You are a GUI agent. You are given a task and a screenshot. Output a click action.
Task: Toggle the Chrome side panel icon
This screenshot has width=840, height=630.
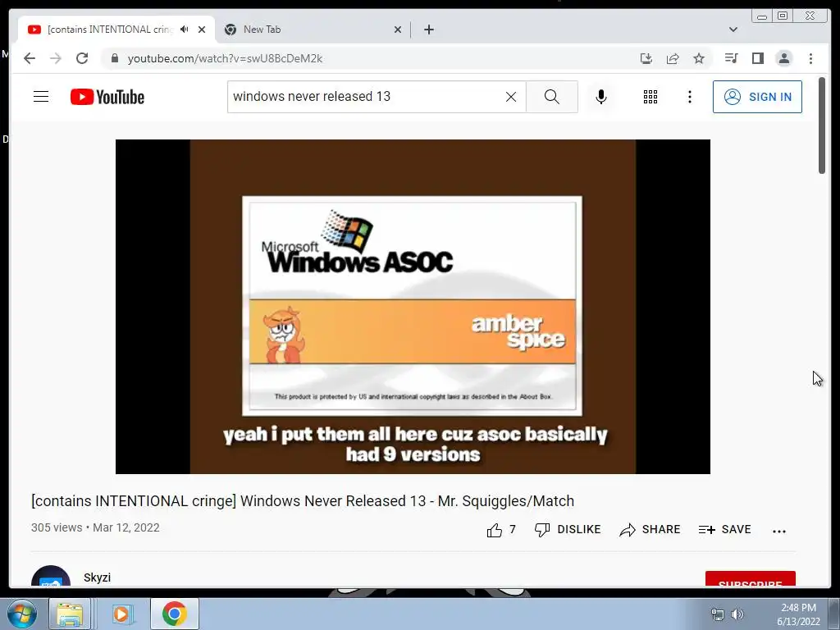(757, 58)
